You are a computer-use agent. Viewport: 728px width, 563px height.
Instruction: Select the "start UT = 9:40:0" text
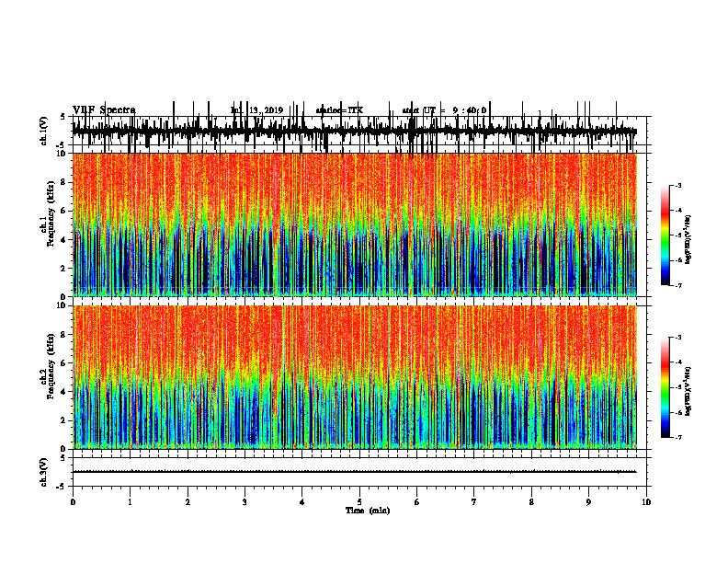coord(444,110)
